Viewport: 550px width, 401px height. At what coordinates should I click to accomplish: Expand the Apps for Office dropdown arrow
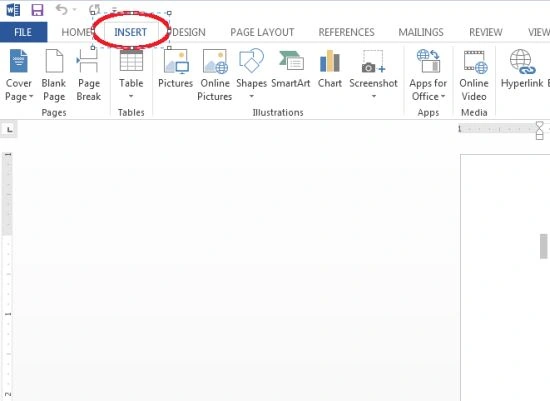pos(443,96)
